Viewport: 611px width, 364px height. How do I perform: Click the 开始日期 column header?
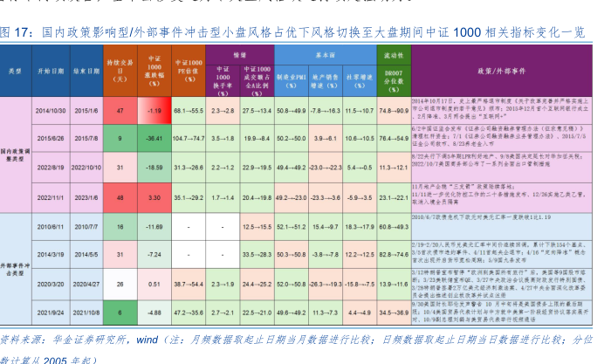[51, 69]
